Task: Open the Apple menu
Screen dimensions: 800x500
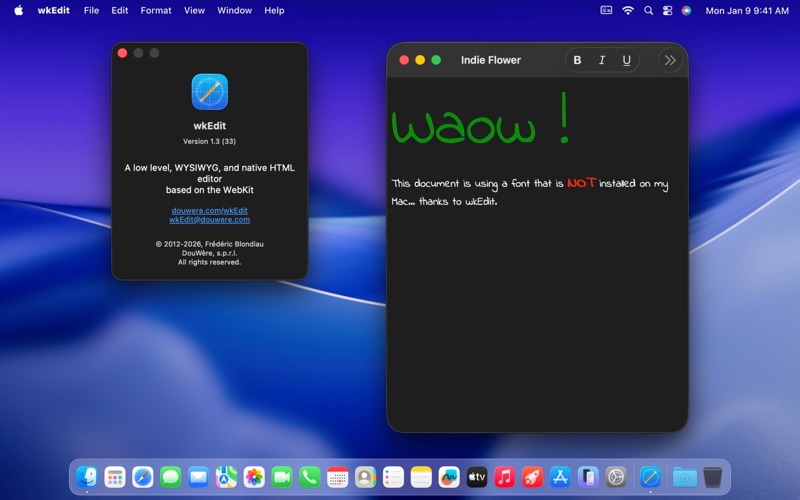Action: (x=19, y=10)
